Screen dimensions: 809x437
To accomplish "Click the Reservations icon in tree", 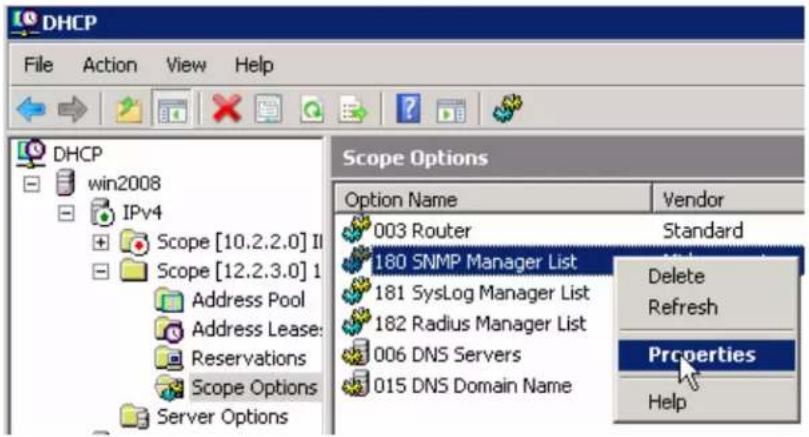I will 169,359.
